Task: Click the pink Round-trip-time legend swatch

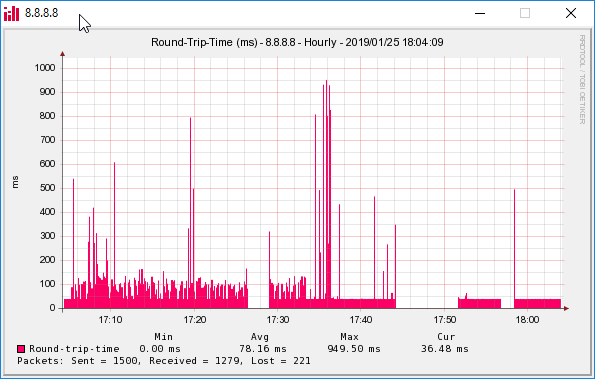Action: [21, 349]
